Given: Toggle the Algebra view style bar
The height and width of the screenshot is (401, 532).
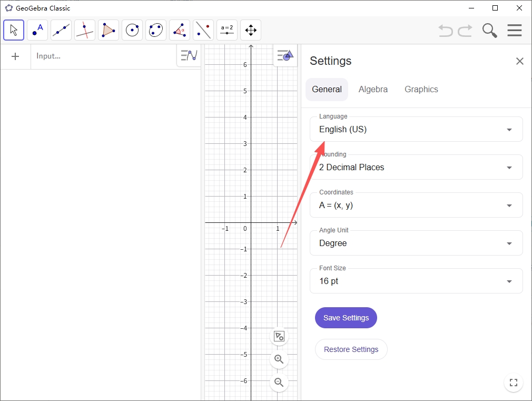Looking at the screenshot, I should click(x=189, y=55).
